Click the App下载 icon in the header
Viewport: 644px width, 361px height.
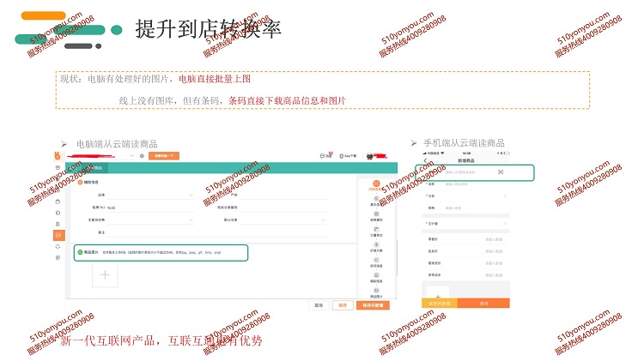(x=344, y=156)
